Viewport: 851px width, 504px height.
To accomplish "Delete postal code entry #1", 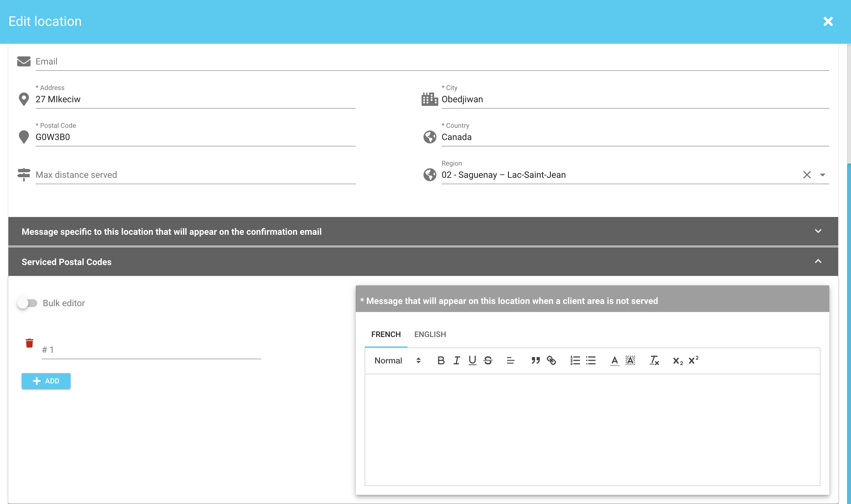I will click(29, 343).
